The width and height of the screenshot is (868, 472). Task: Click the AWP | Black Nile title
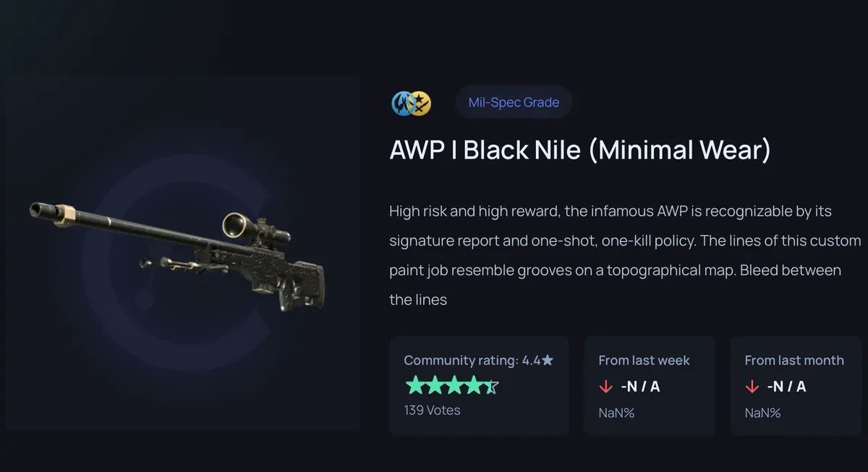tap(580, 150)
